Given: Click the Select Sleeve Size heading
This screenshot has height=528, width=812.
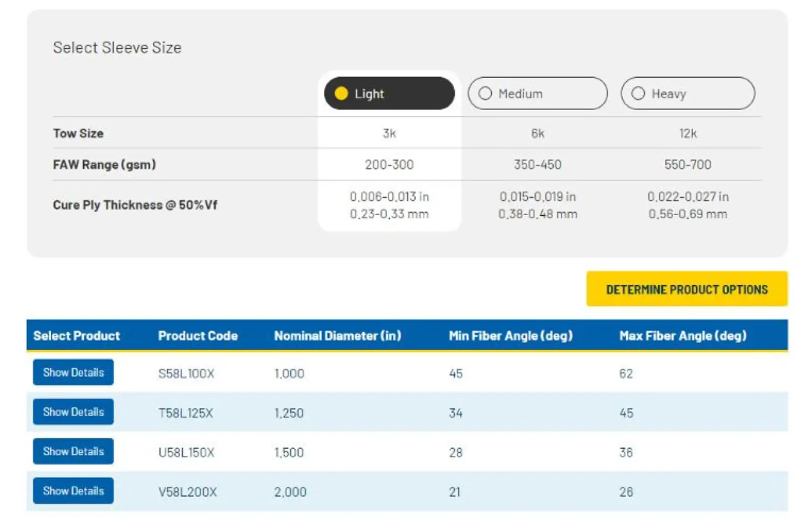Looking at the screenshot, I should pyautogui.click(x=117, y=47).
